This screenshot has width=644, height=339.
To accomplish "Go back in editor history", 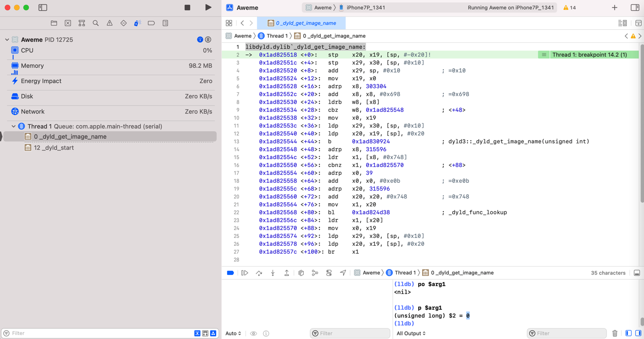I will pos(242,23).
